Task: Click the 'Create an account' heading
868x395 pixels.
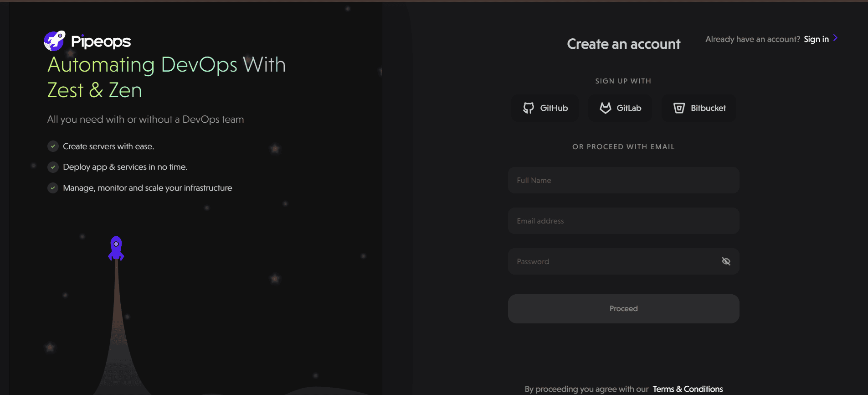Action: [x=623, y=44]
